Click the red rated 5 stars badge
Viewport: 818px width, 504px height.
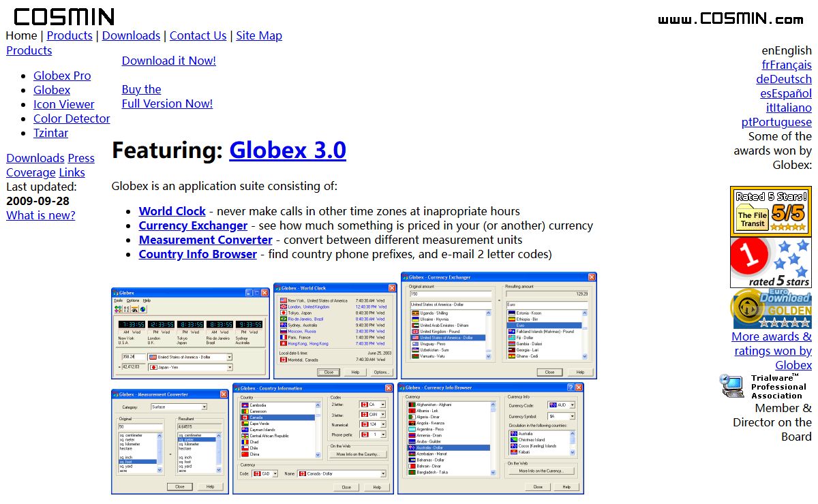(x=770, y=262)
